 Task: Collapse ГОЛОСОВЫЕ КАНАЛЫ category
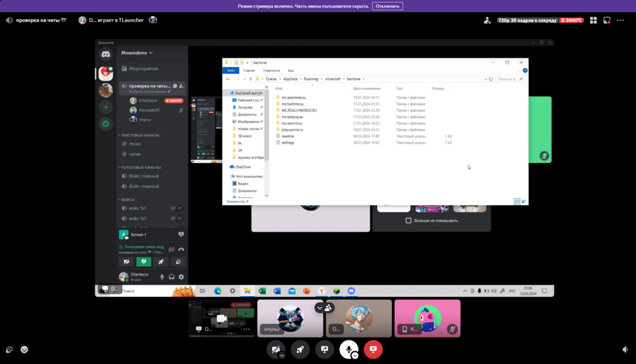[x=140, y=167]
